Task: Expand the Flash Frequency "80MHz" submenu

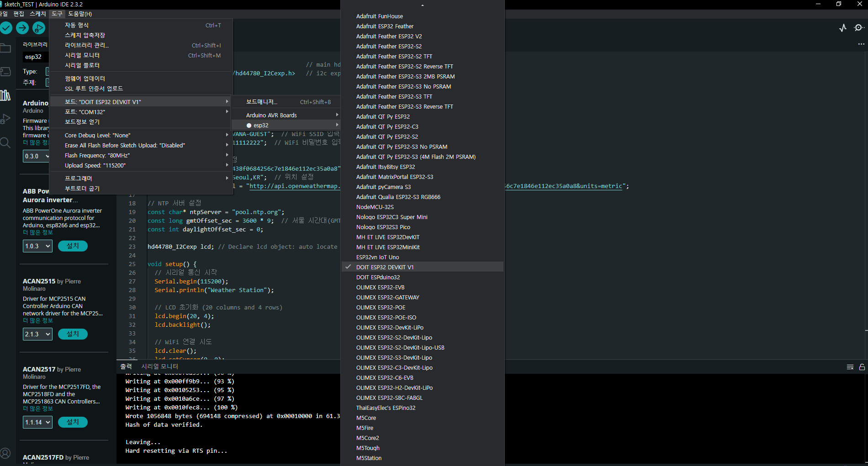Action: 141,156
